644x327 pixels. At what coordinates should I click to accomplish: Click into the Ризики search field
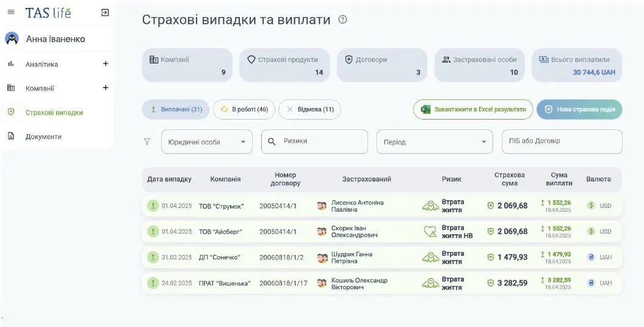click(x=314, y=142)
